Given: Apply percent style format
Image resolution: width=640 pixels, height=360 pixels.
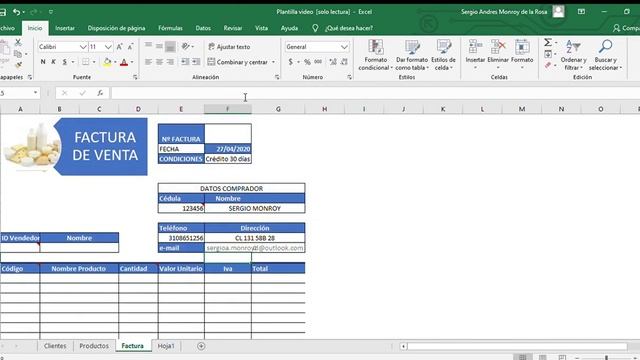Looking at the screenshot, I should point(307,62).
